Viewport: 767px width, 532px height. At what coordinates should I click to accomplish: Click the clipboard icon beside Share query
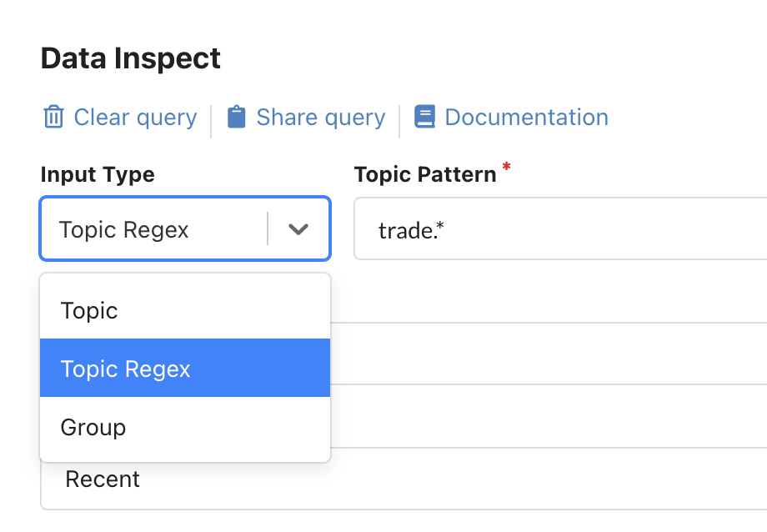pyautogui.click(x=238, y=118)
